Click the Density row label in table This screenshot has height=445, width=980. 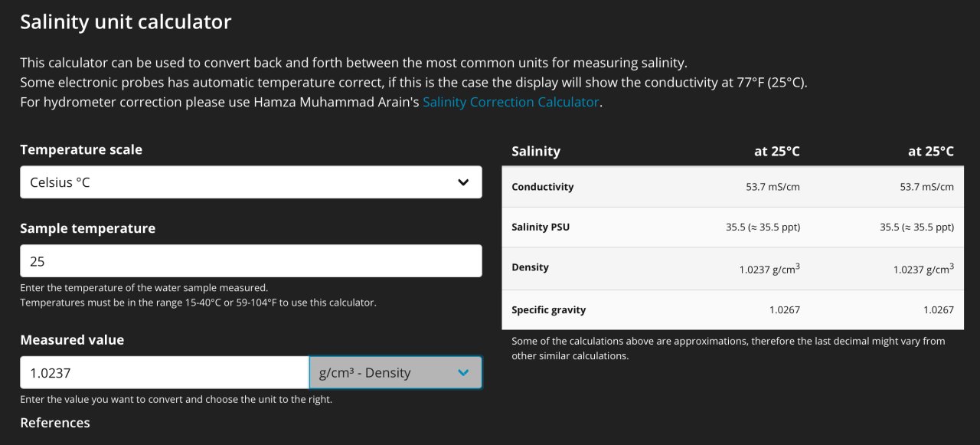tap(530, 267)
